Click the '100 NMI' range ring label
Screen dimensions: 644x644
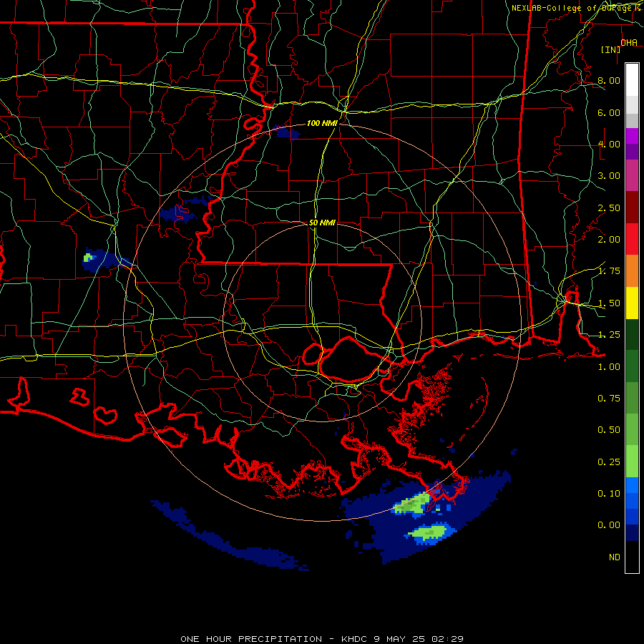pyautogui.click(x=322, y=123)
